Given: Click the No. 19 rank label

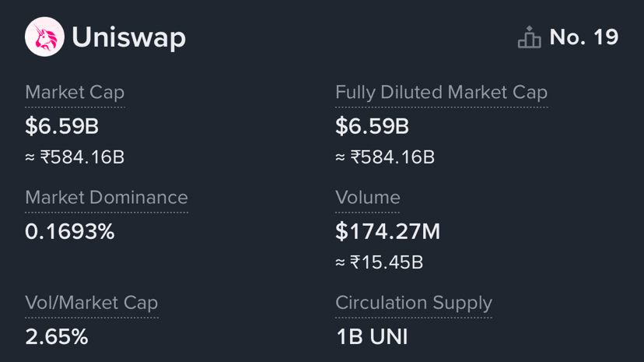Looking at the screenshot, I should coord(583,37).
